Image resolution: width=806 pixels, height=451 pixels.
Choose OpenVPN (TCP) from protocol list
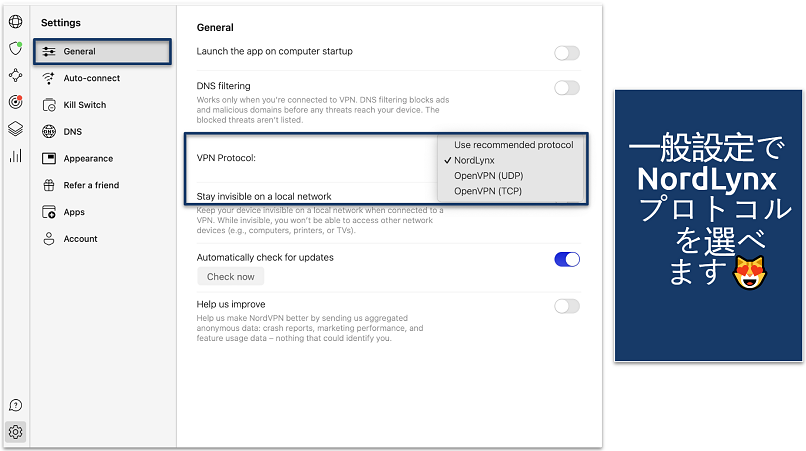tap(488, 190)
